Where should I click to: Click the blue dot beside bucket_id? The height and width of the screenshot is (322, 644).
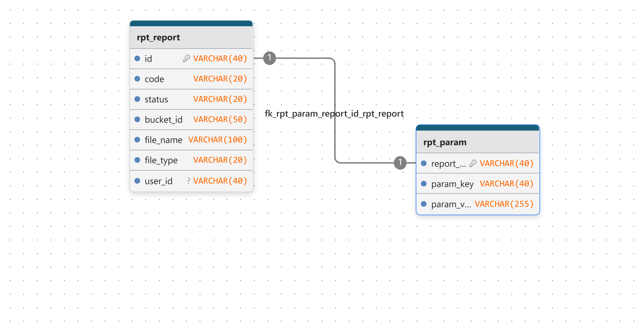137,119
